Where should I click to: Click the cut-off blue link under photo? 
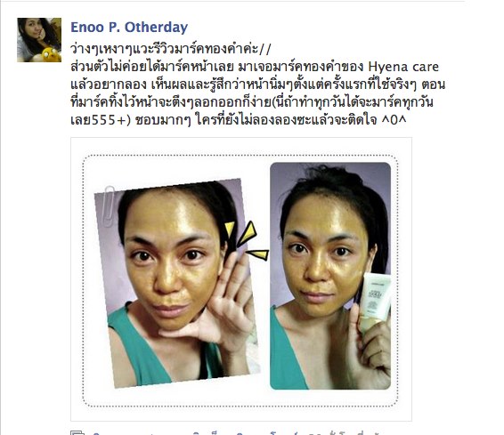238,432
